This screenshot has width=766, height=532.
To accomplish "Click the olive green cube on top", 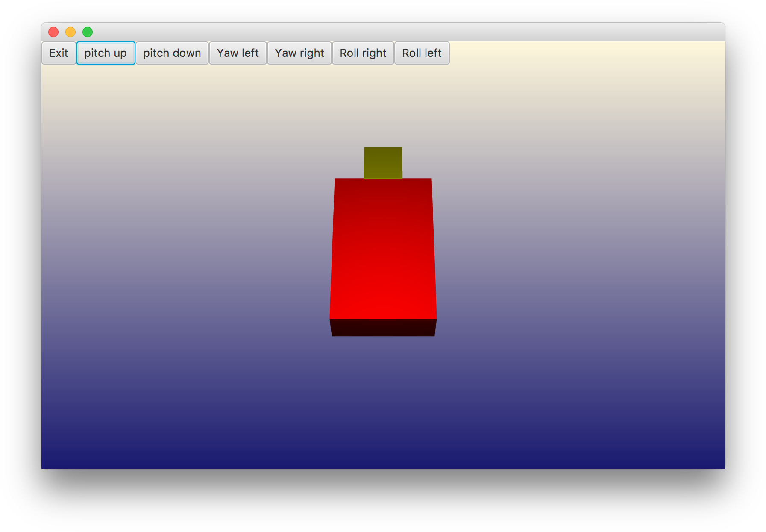I will tap(383, 162).
